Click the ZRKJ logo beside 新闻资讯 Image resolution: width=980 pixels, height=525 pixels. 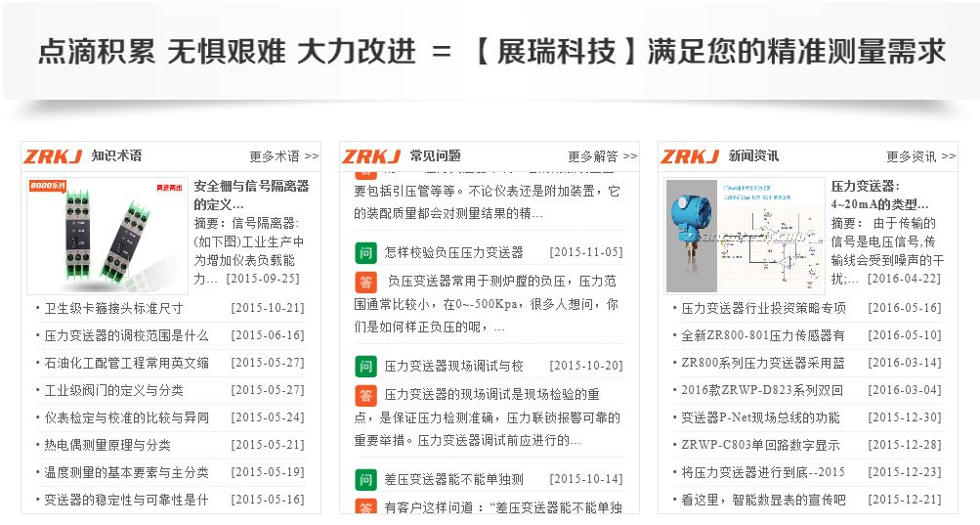click(690, 156)
